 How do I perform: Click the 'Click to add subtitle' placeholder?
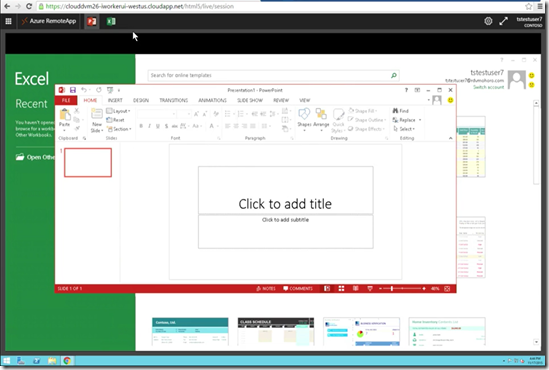click(285, 232)
